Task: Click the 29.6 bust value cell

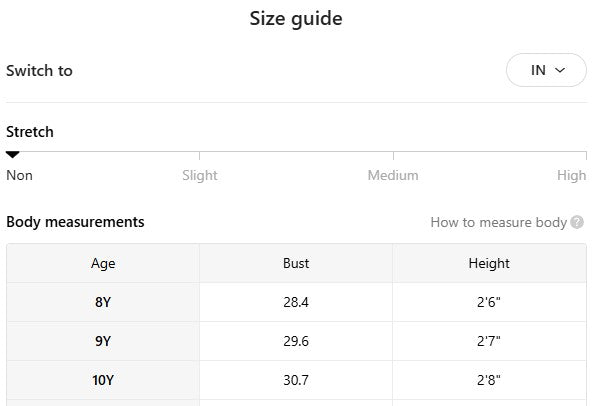Action: pos(296,341)
